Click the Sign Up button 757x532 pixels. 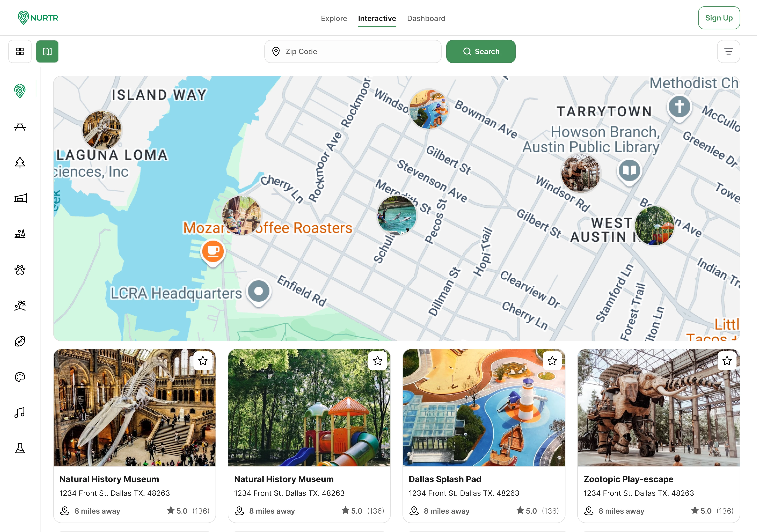(x=719, y=18)
